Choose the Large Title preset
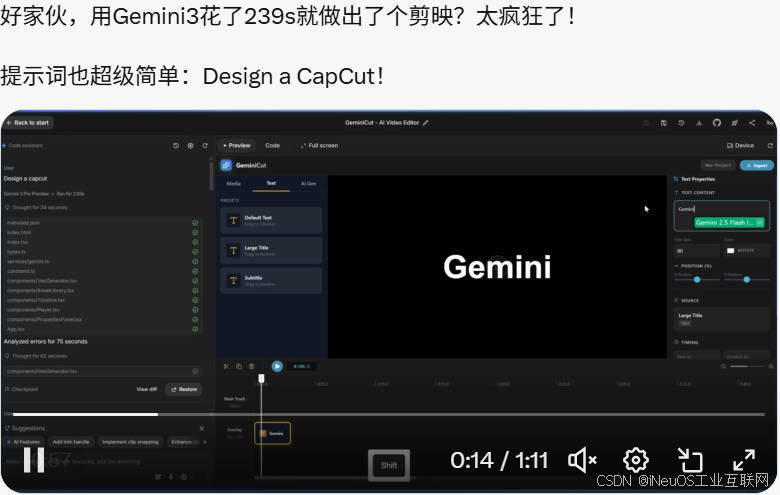This screenshot has width=780, height=495. (271, 250)
